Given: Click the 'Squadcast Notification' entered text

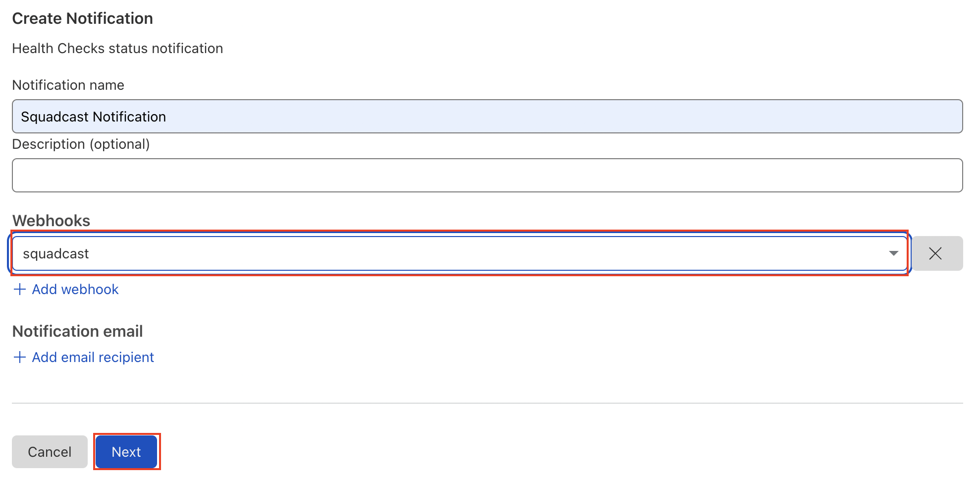Looking at the screenshot, I should [93, 117].
